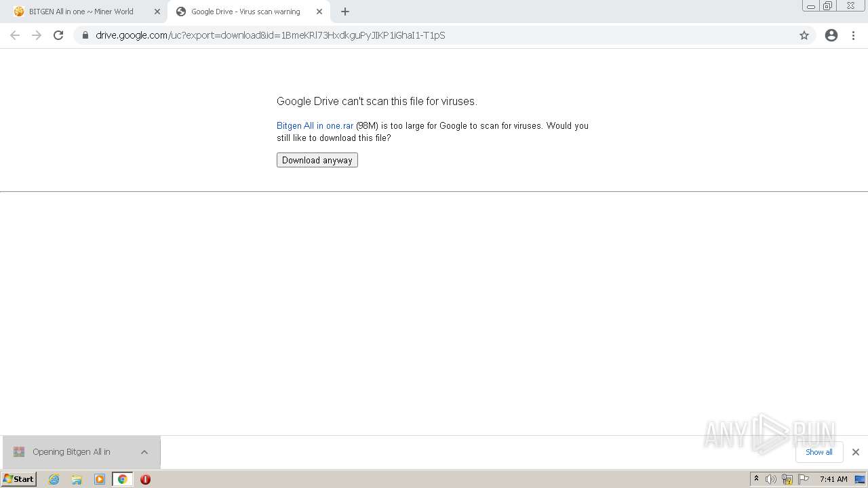Show hidden system tray icons
The height and width of the screenshot is (488, 868).
756,479
